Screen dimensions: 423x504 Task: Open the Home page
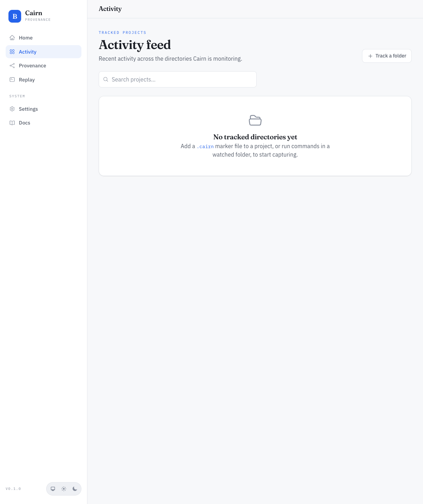43,38
